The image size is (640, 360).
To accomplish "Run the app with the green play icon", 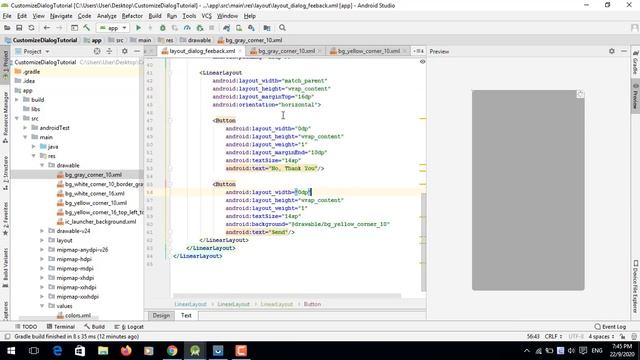I will tap(138, 28).
